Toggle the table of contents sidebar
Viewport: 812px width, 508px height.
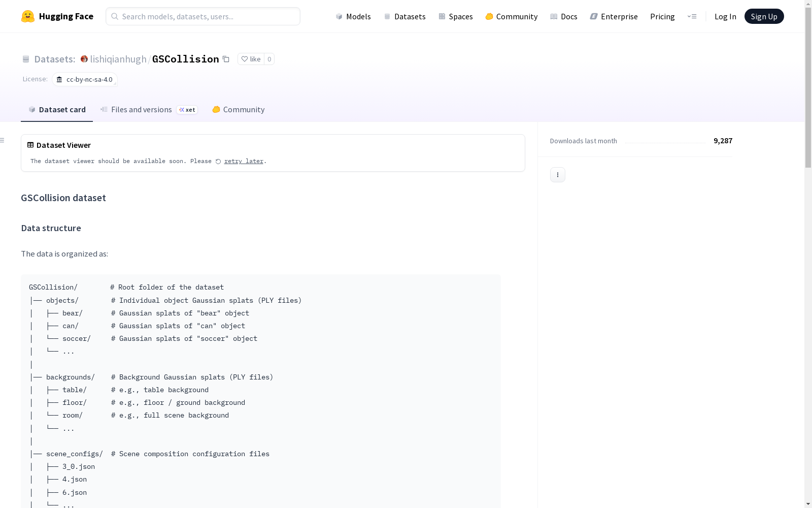click(3, 140)
